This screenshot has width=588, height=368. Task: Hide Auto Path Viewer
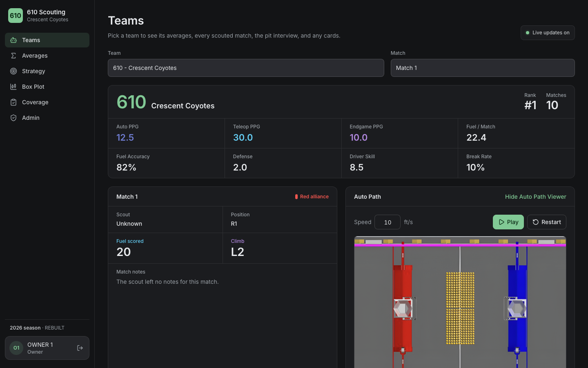tap(536, 197)
